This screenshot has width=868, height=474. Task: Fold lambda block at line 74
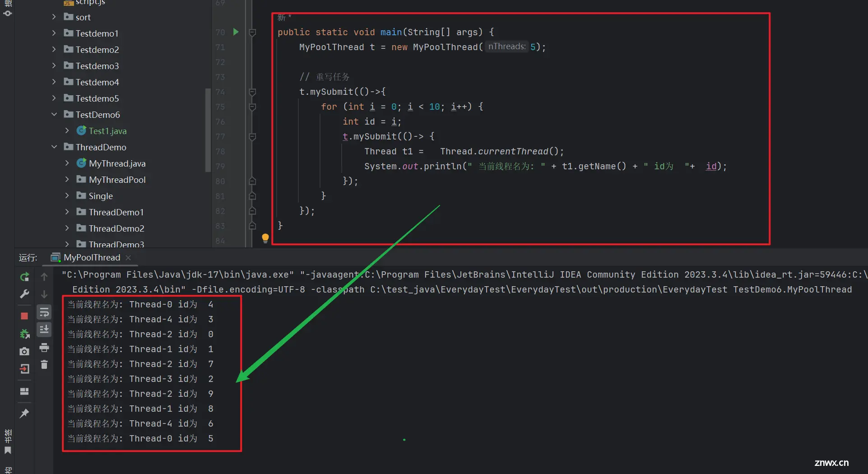pos(253,92)
